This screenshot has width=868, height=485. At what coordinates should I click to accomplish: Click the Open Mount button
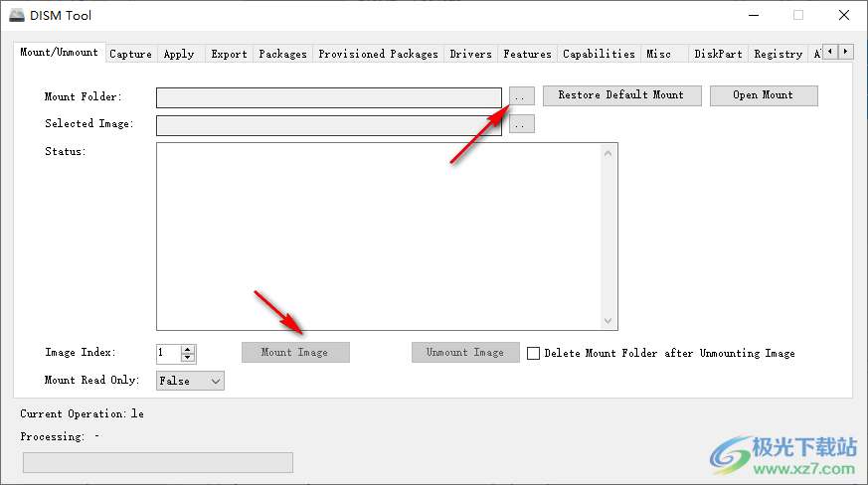[x=764, y=95]
